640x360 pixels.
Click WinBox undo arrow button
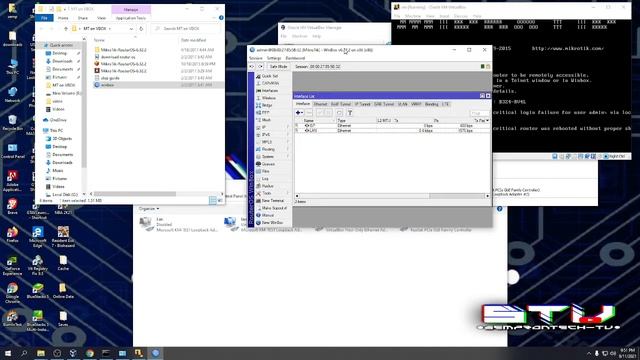(x=252, y=67)
